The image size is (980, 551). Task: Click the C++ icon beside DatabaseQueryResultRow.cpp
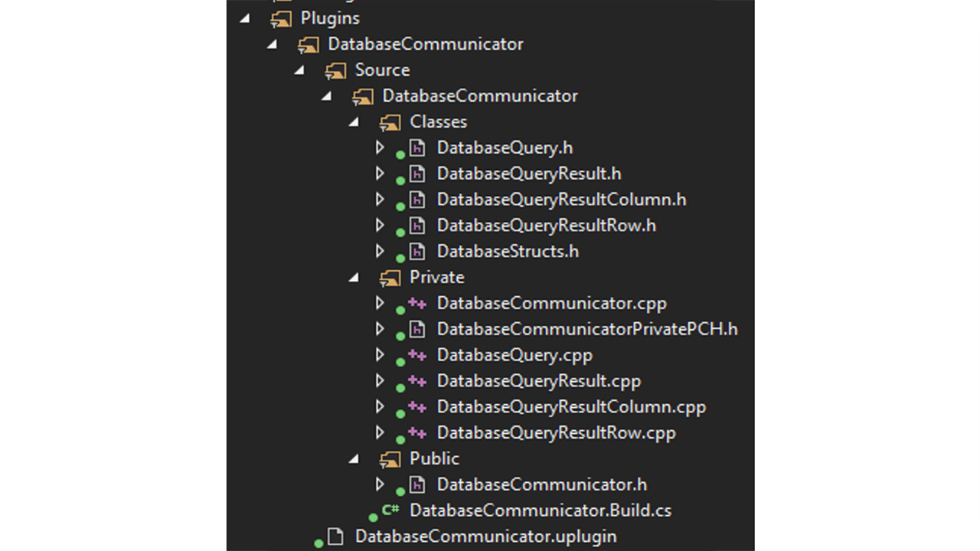pos(416,433)
